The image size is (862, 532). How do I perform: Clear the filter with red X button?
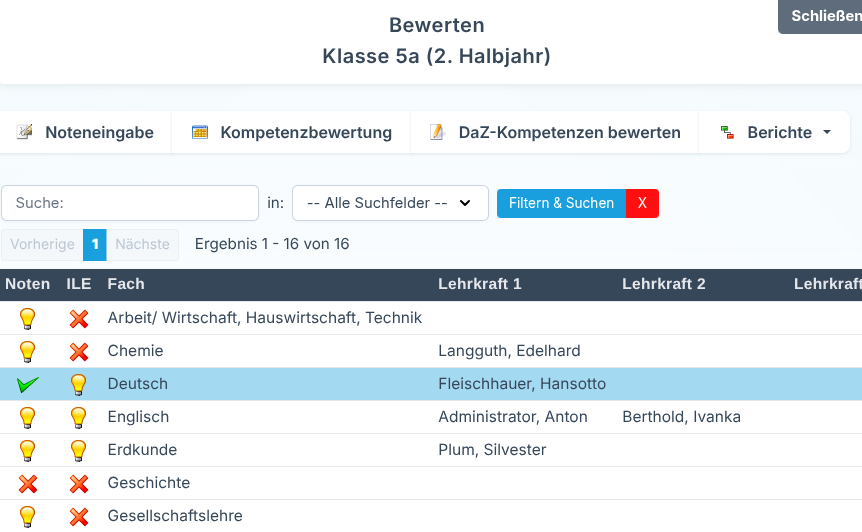tap(642, 203)
